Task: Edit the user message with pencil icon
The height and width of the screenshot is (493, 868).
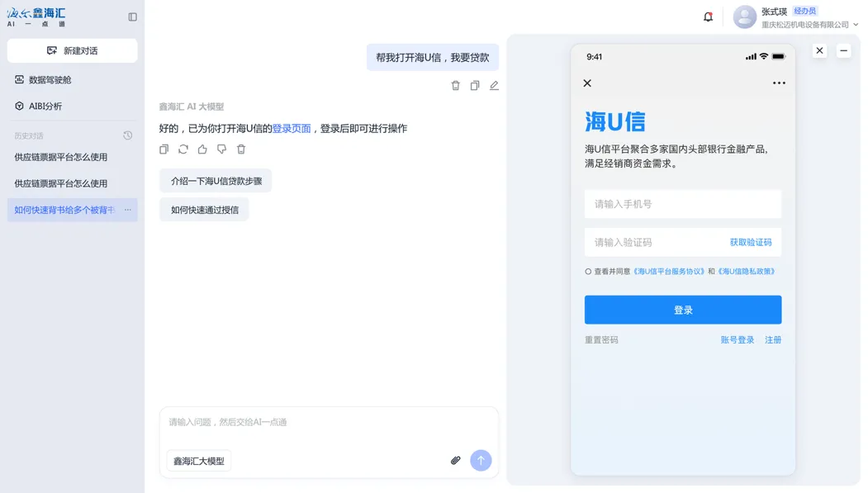Action: click(494, 85)
